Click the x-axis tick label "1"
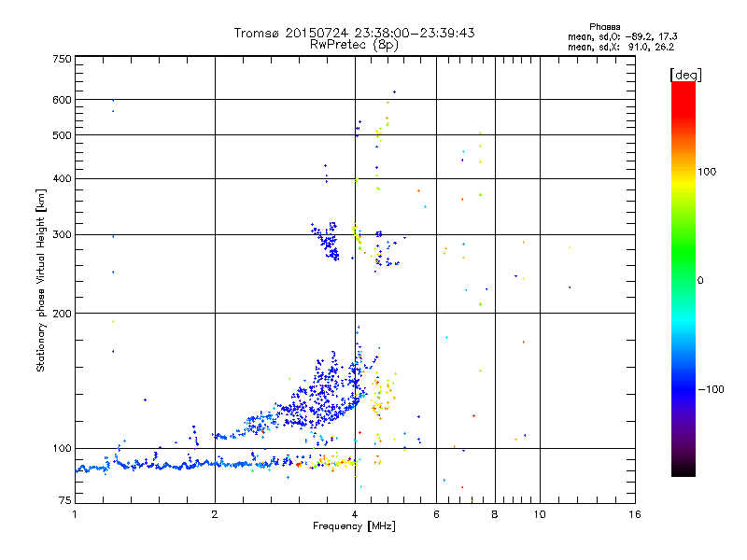 (x=75, y=514)
